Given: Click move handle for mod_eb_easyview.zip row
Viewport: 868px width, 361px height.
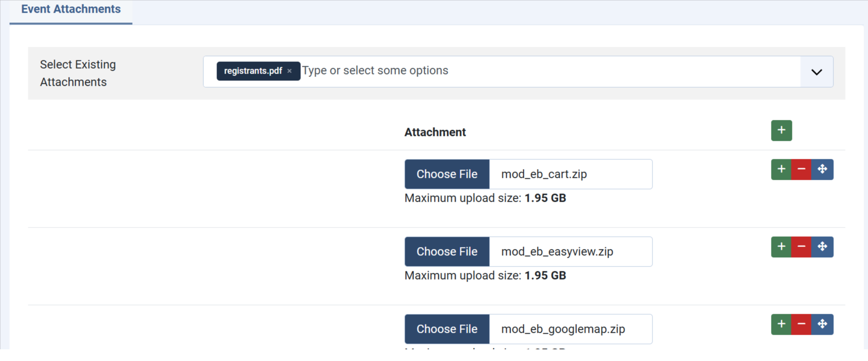Looking at the screenshot, I should pyautogui.click(x=822, y=247).
